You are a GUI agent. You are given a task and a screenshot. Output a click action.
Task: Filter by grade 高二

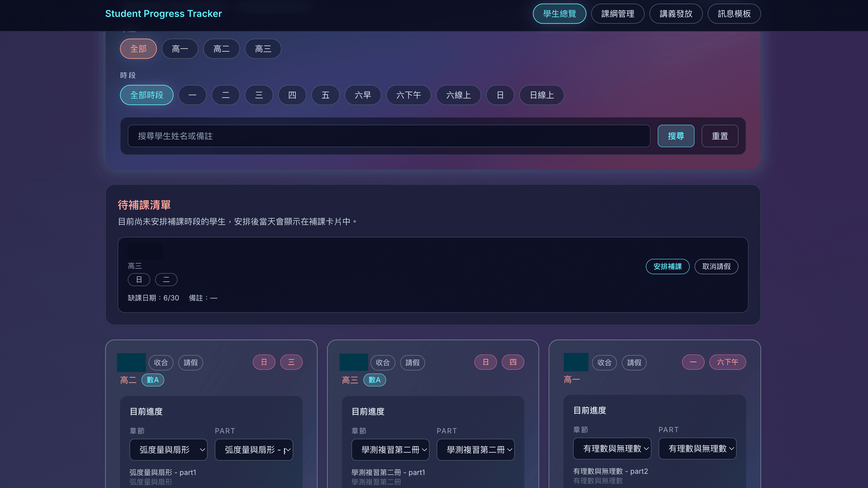click(x=221, y=49)
